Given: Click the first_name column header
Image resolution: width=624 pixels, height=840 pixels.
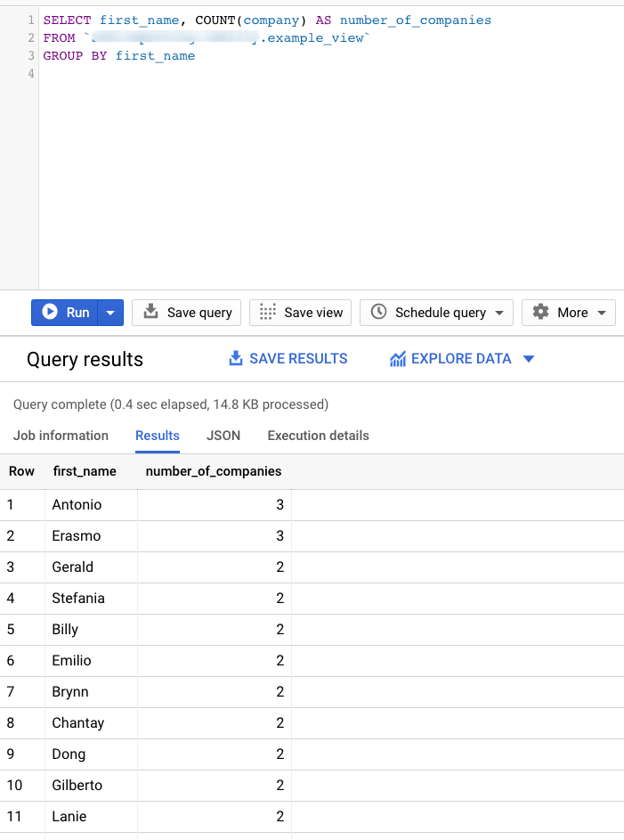Looking at the screenshot, I should click(85, 471).
